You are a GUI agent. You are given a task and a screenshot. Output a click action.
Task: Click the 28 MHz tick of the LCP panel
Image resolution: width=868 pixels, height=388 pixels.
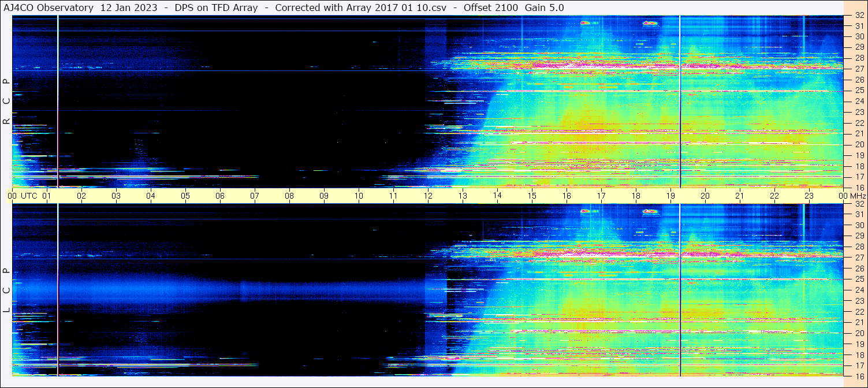(x=859, y=247)
